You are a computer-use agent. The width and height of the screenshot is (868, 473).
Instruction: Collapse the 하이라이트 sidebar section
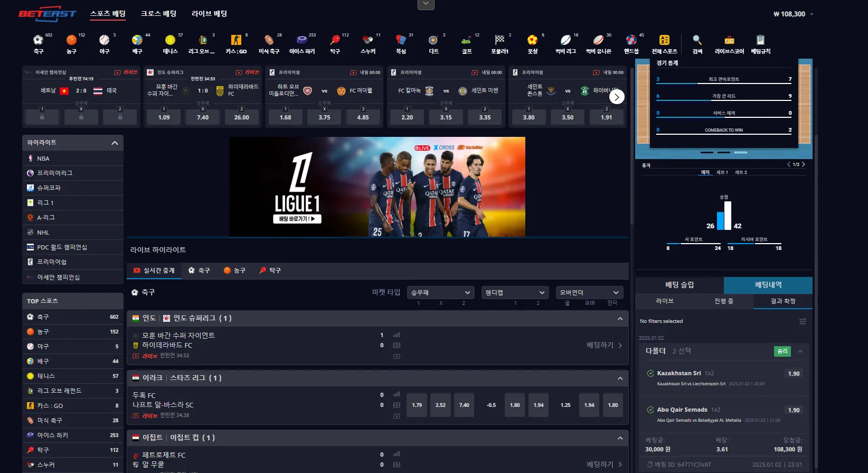coord(115,143)
